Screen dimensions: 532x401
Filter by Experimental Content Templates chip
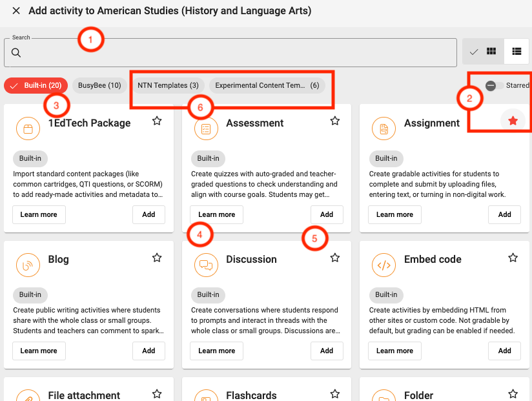click(x=267, y=85)
